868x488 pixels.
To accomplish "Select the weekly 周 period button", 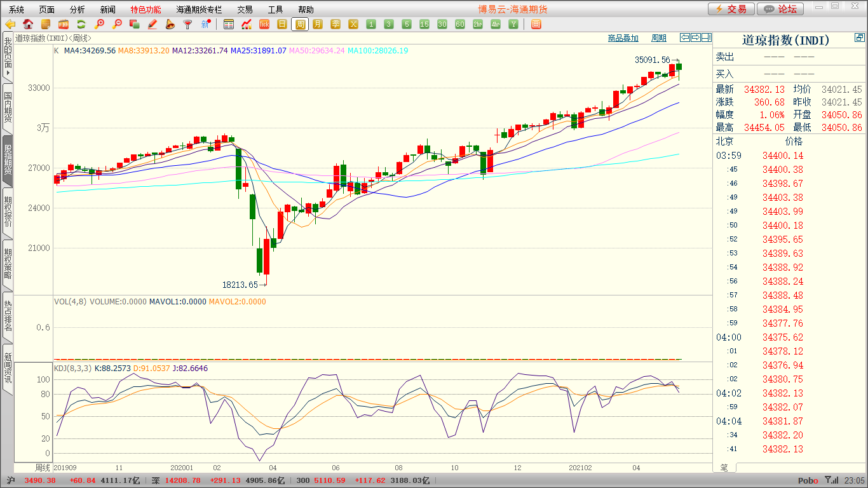I will tap(300, 24).
